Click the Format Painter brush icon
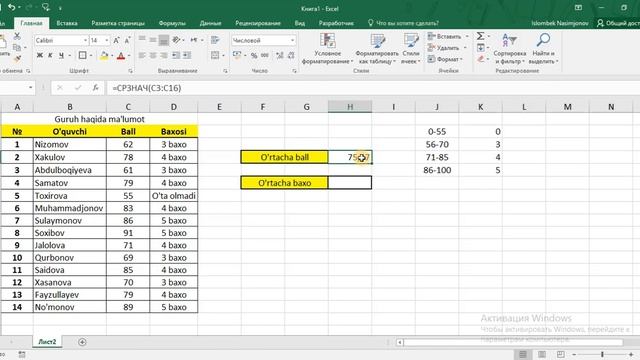640x360 pixels. click(17, 59)
